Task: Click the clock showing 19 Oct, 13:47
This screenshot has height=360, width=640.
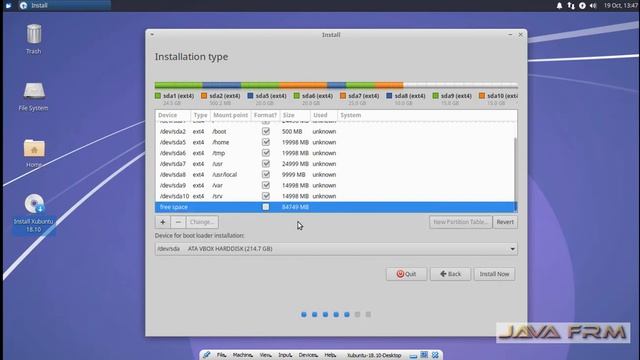Action: pos(620,5)
